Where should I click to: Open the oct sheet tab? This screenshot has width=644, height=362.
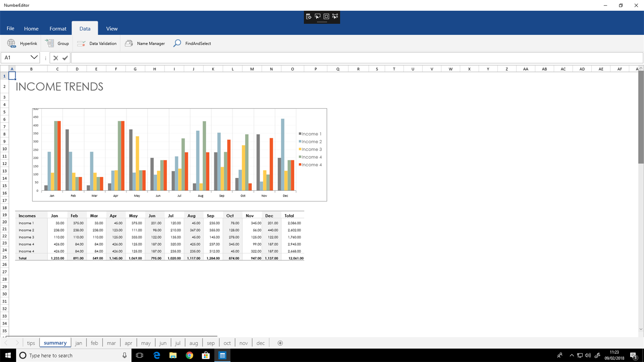tap(227, 343)
